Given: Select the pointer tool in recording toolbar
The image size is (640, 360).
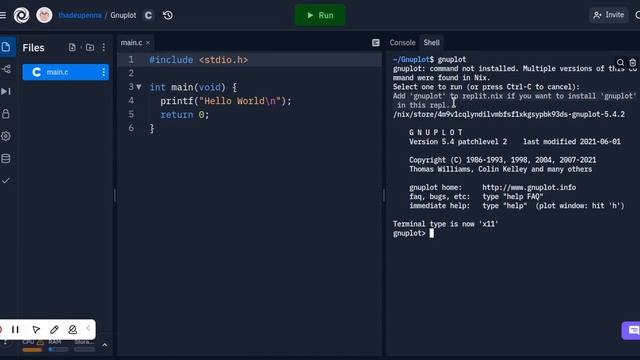Looking at the screenshot, I should pyautogui.click(x=36, y=329).
